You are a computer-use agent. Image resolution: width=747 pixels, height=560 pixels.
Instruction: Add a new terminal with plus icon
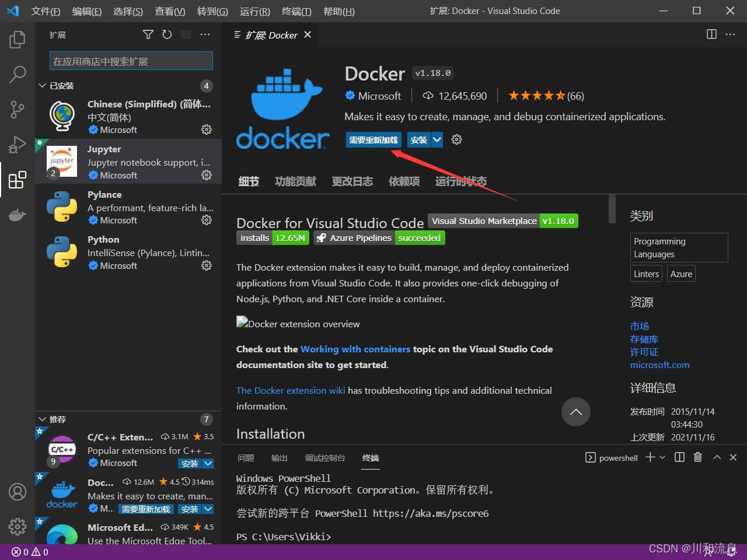650,457
